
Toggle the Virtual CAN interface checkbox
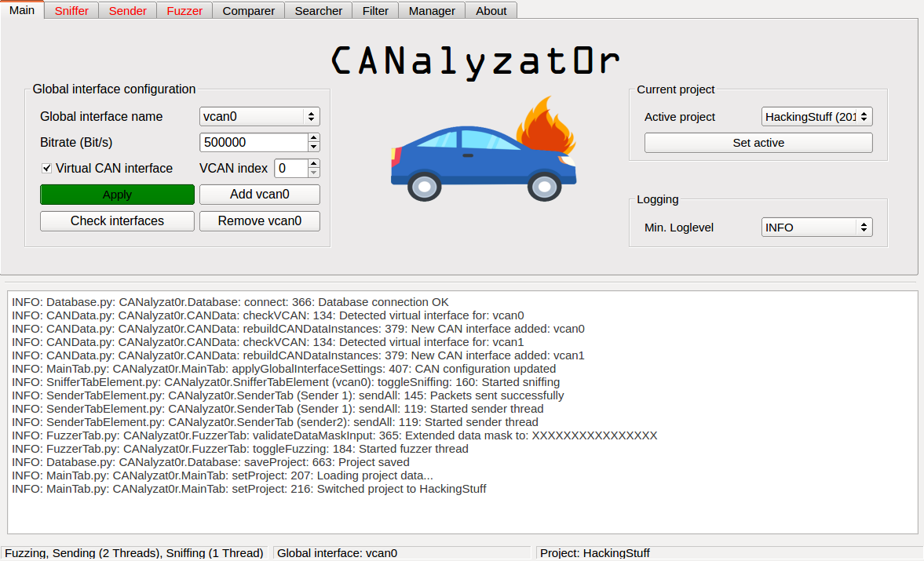pos(46,168)
